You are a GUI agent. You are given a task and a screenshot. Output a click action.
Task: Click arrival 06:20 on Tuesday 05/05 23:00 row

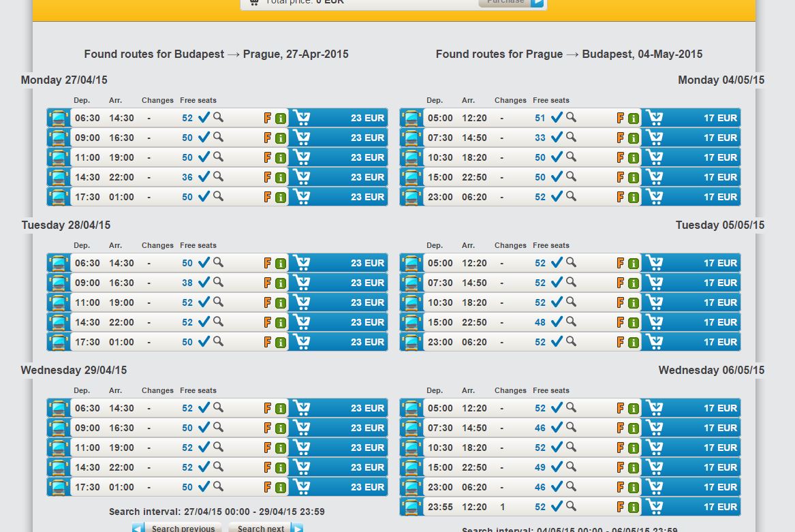(x=474, y=342)
